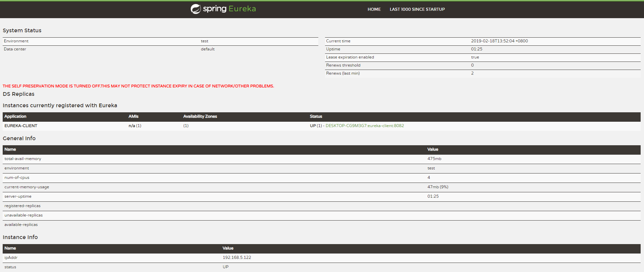Click the server-uptime row name

[x=18, y=196]
